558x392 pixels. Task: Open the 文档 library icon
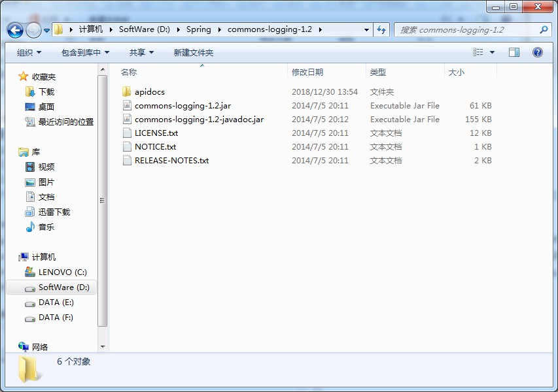click(x=30, y=197)
